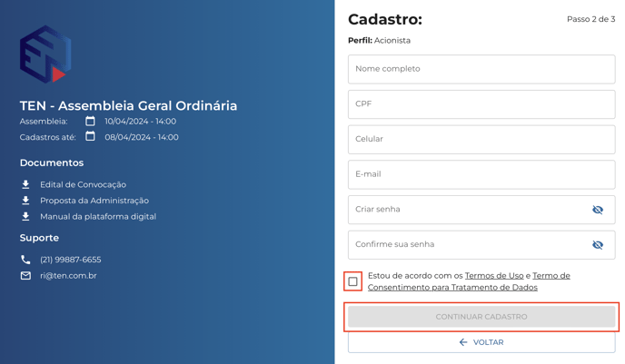Click the Assembleia date calendar icon

tap(91, 121)
